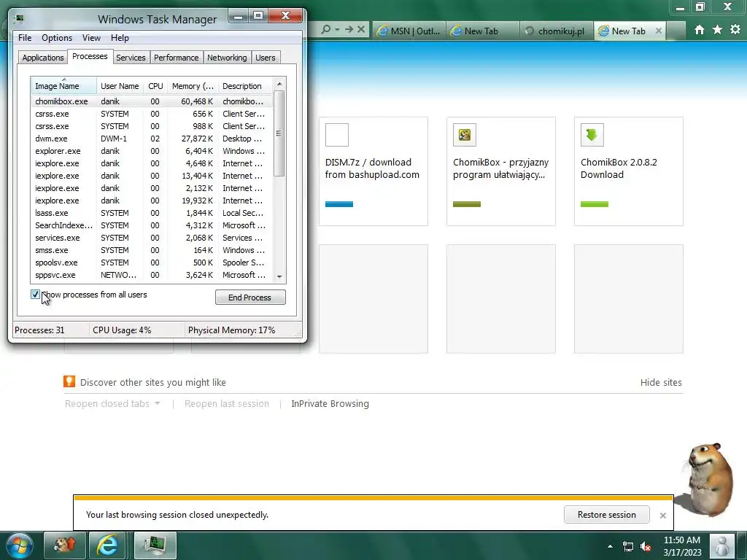Switch to the chomikuj.pl browser tab

pos(555,31)
